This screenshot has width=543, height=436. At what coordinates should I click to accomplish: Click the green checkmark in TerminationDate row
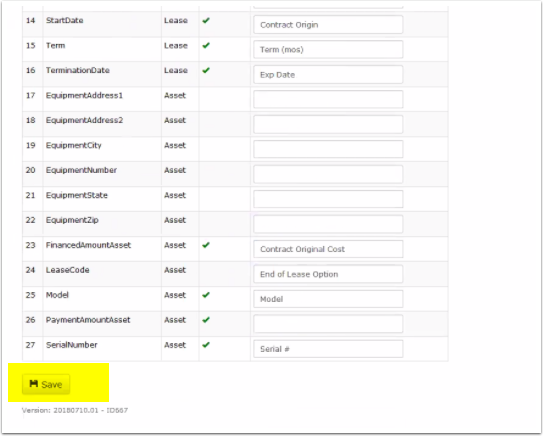206,70
